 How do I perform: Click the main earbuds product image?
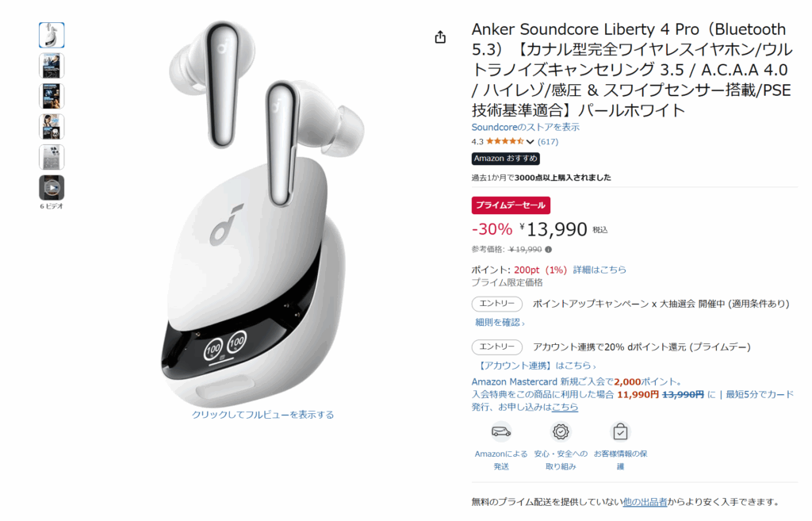coord(262,213)
